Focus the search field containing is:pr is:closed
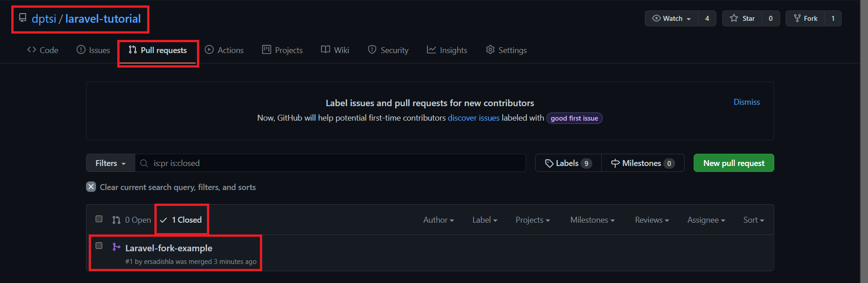 click(331, 163)
